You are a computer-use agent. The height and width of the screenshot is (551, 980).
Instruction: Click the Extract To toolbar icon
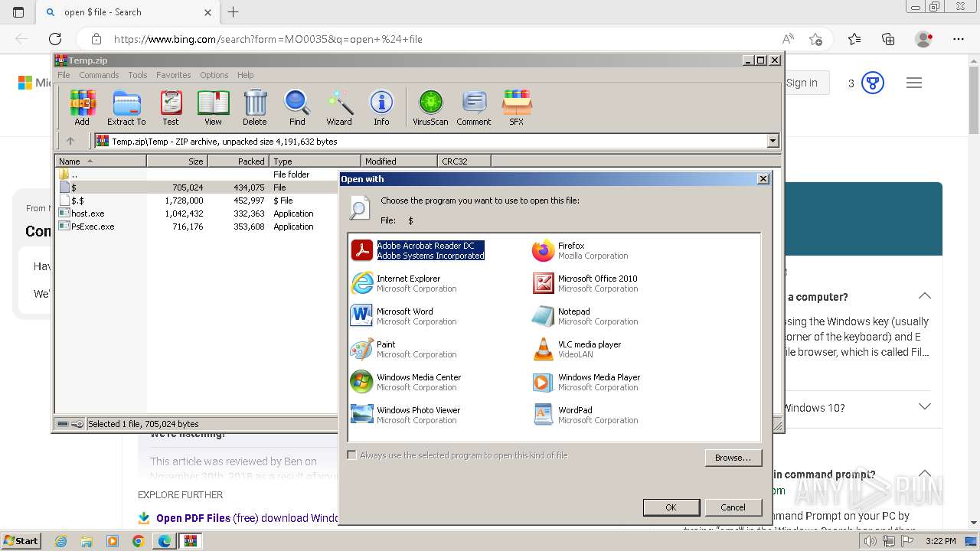126,108
